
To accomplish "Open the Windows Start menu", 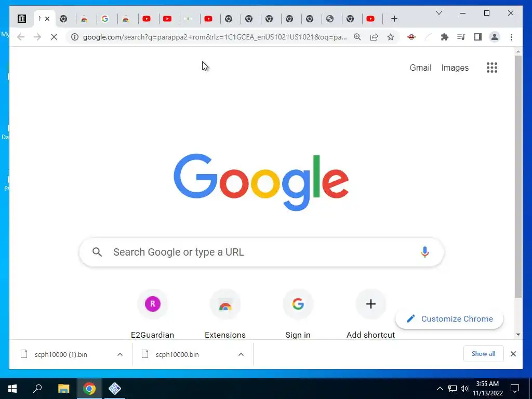I will pyautogui.click(x=12, y=389).
